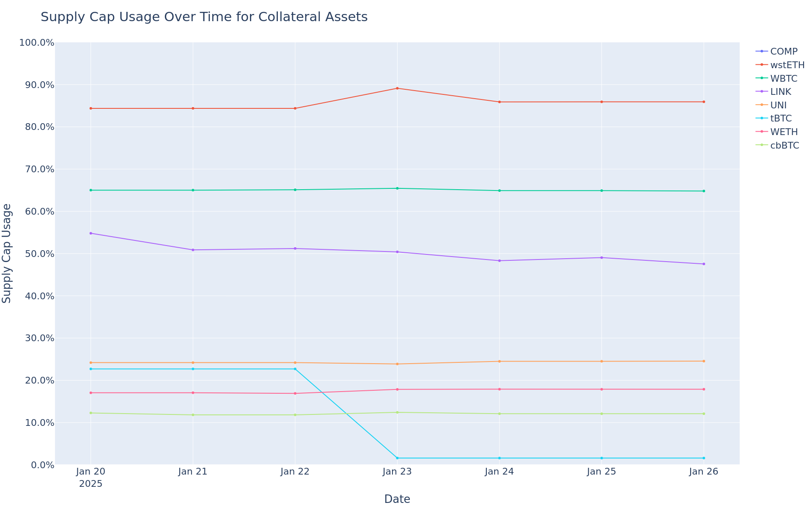
Task: Click the 'Date' x-axis title
Action: 397,499
